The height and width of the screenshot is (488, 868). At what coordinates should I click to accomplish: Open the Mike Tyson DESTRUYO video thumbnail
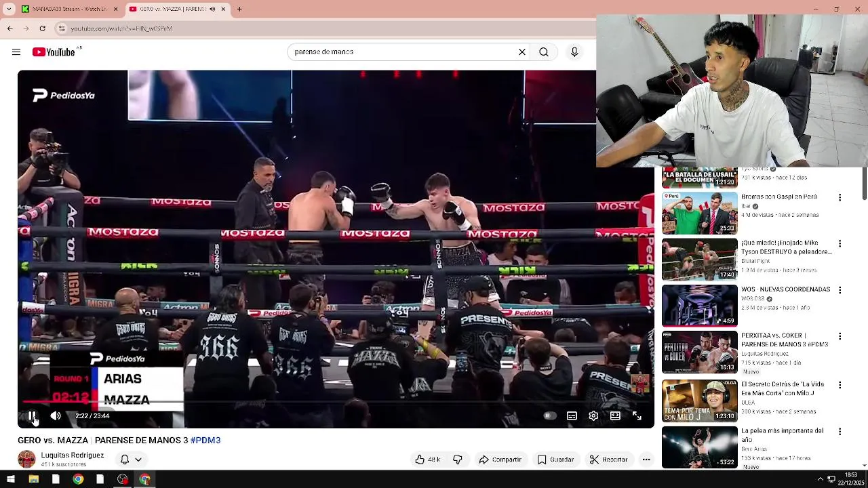click(699, 259)
